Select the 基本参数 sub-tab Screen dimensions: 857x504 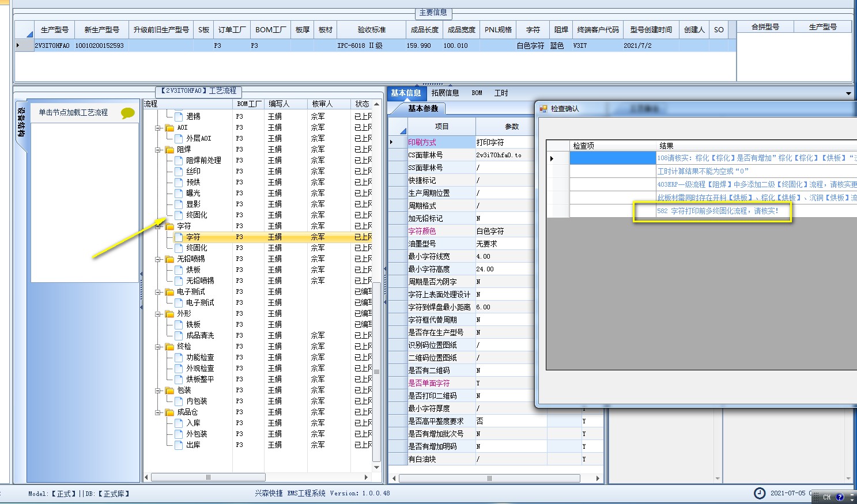pyautogui.click(x=423, y=108)
